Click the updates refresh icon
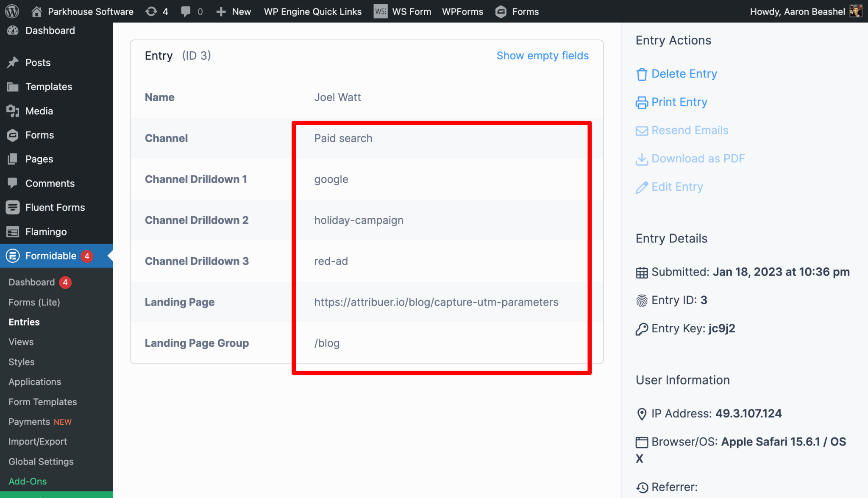 (151, 11)
